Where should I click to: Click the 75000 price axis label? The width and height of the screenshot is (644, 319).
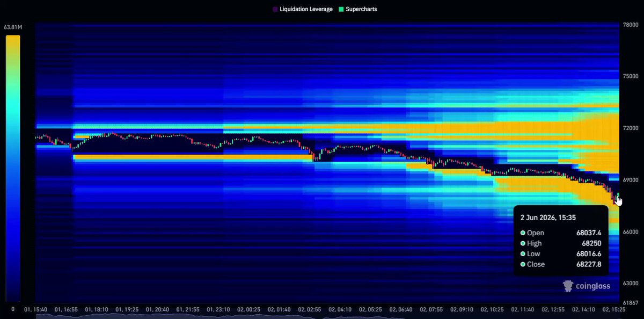(630, 76)
